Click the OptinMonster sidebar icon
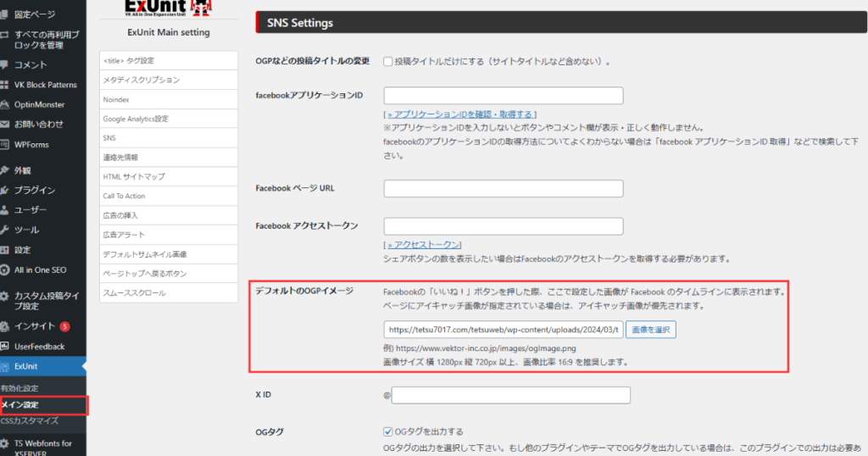This screenshot has width=868, height=456. 4,104
